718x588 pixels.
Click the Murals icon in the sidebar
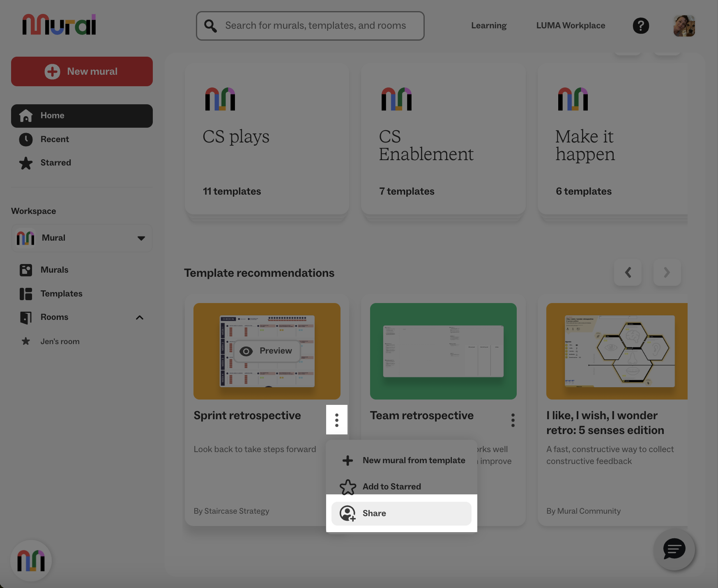(26, 270)
